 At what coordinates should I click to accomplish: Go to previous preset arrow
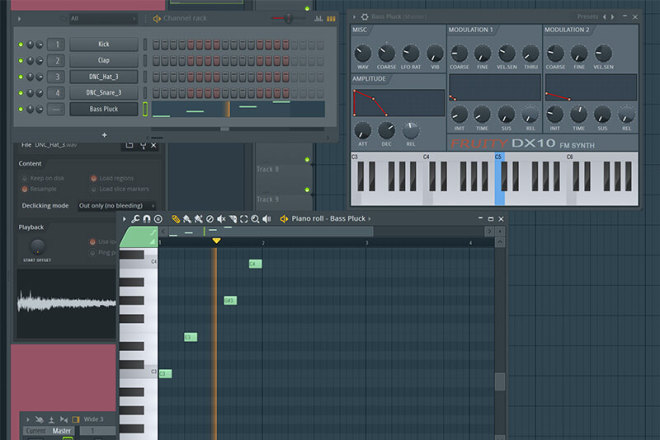(x=604, y=17)
